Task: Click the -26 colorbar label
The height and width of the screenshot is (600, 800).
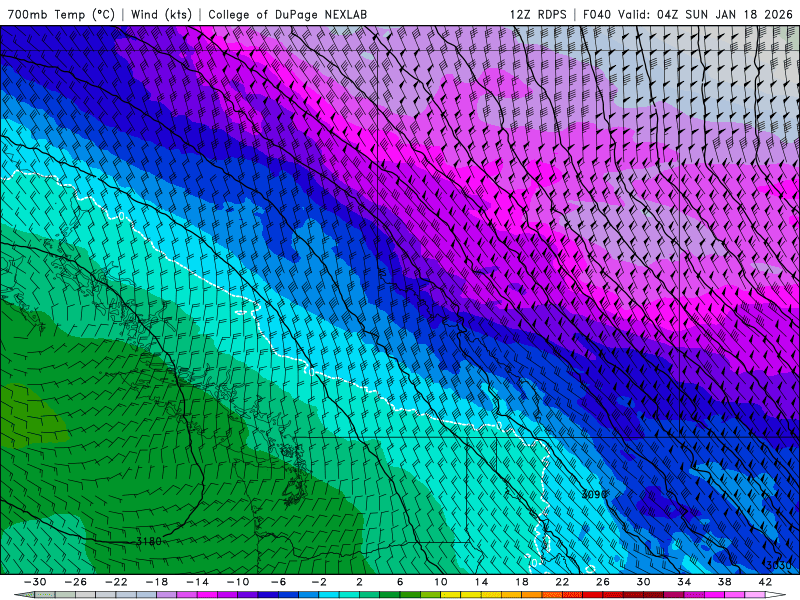Action: point(76,582)
